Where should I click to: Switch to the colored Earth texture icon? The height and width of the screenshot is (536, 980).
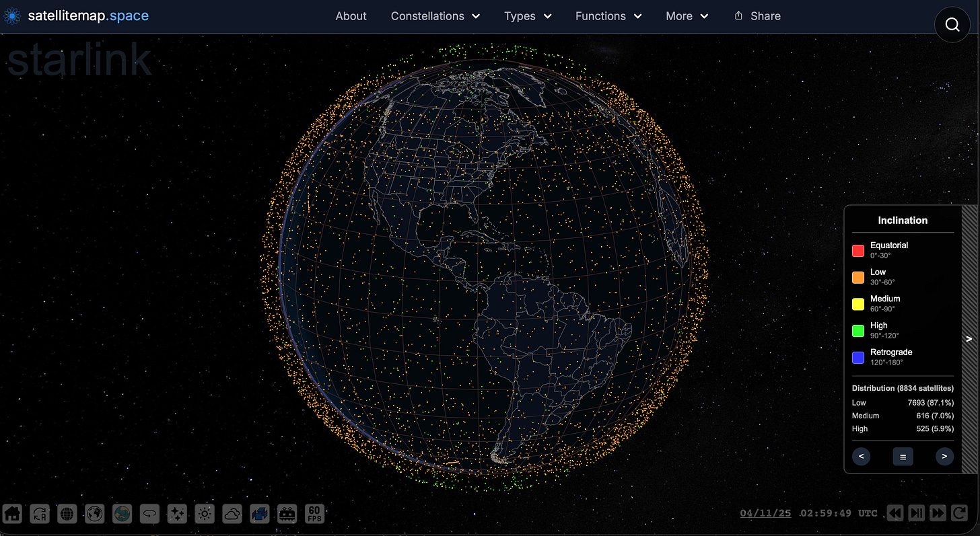[122, 514]
